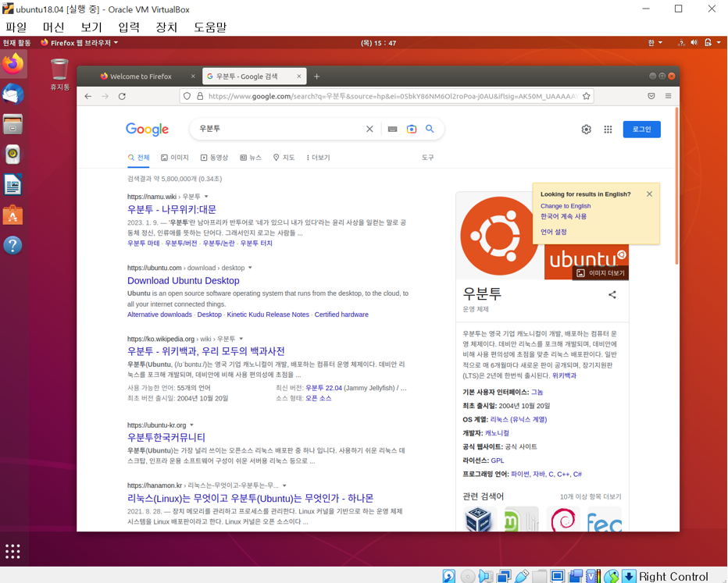This screenshot has height=583, width=728.
Task: Open the Debian related search thumbnail
Action: [562, 520]
